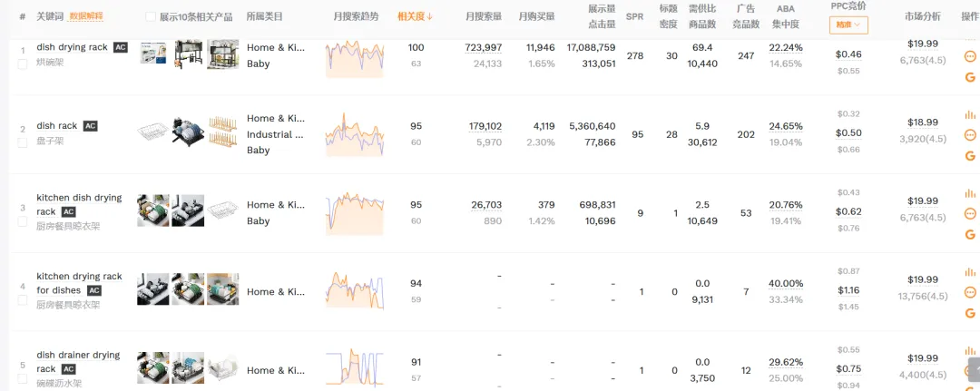
Task: Open more actions for dish rack row
Action: coord(970,135)
